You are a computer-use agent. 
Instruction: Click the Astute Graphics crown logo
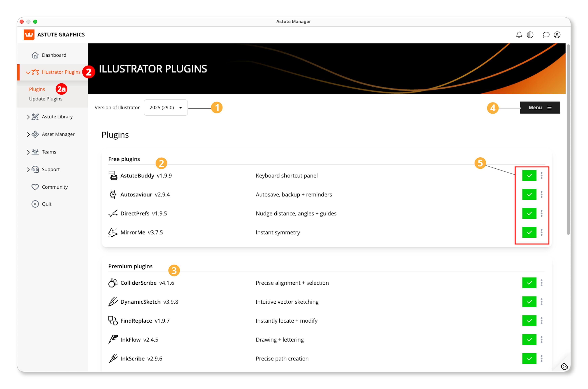[29, 35]
